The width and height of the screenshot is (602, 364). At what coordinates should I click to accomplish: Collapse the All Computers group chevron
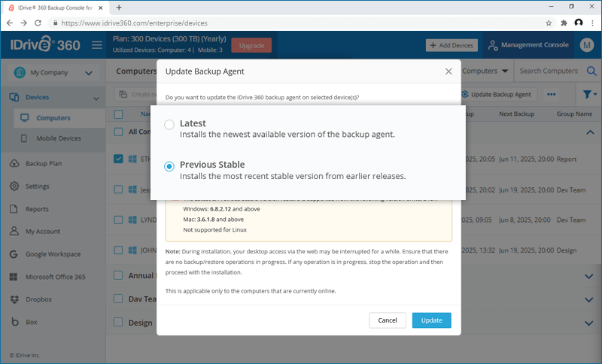pyautogui.click(x=589, y=132)
